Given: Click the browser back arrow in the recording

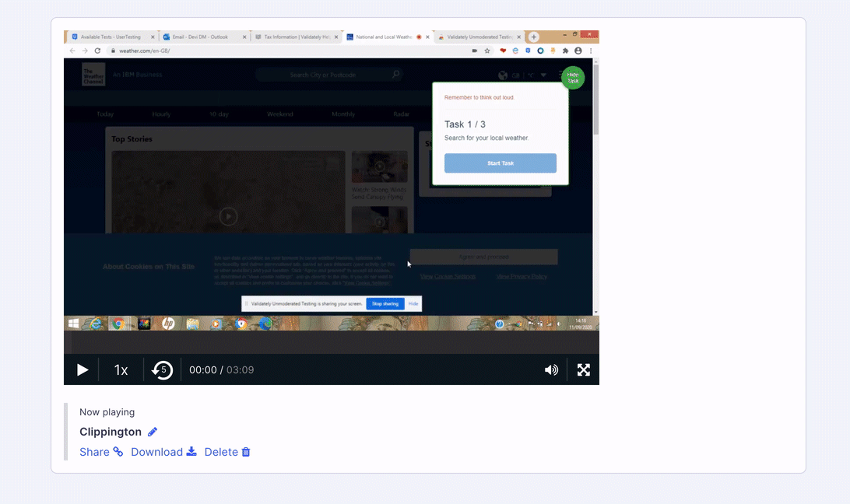Looking at the screenshot, I should [72, 51].
